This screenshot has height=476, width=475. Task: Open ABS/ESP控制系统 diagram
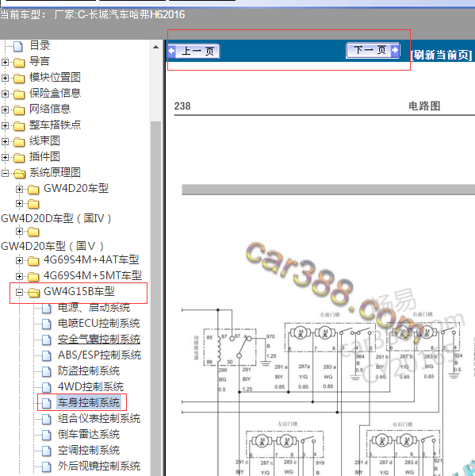pos(100,355)
